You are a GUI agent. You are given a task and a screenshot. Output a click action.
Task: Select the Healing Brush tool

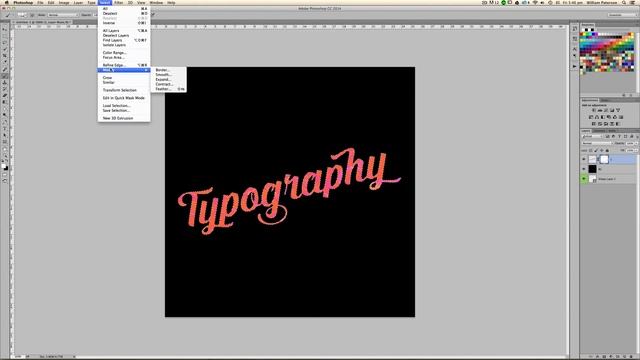5,69
